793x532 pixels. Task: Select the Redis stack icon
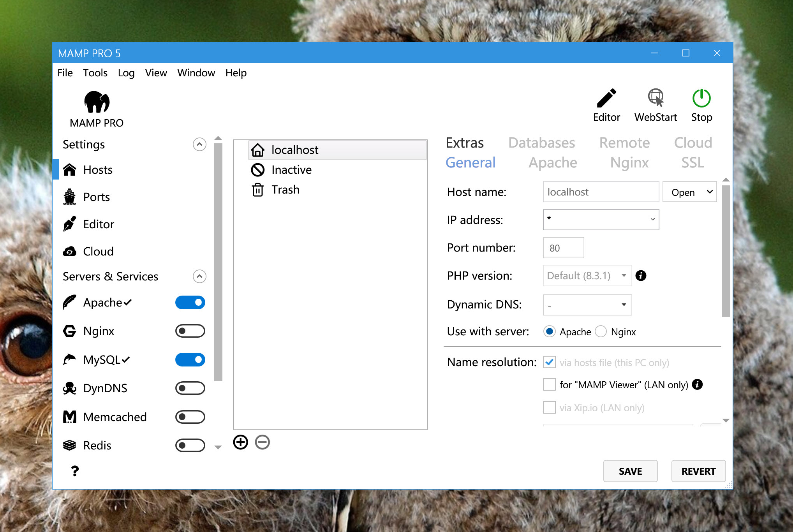[x=69, y=445]
